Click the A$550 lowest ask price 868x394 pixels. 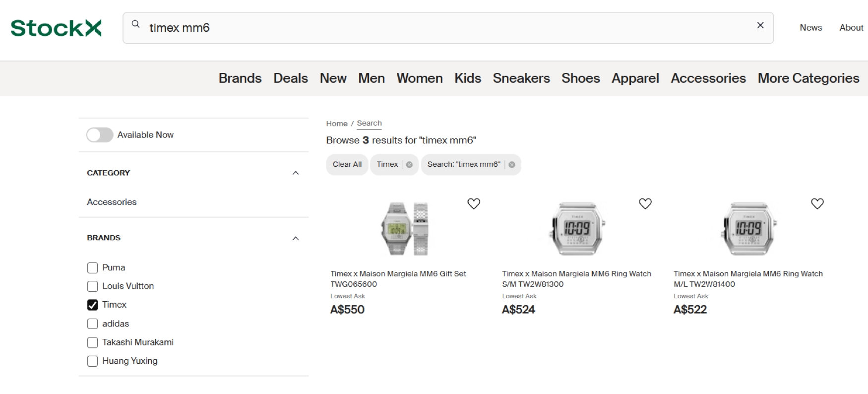click(x=347, y=310)
